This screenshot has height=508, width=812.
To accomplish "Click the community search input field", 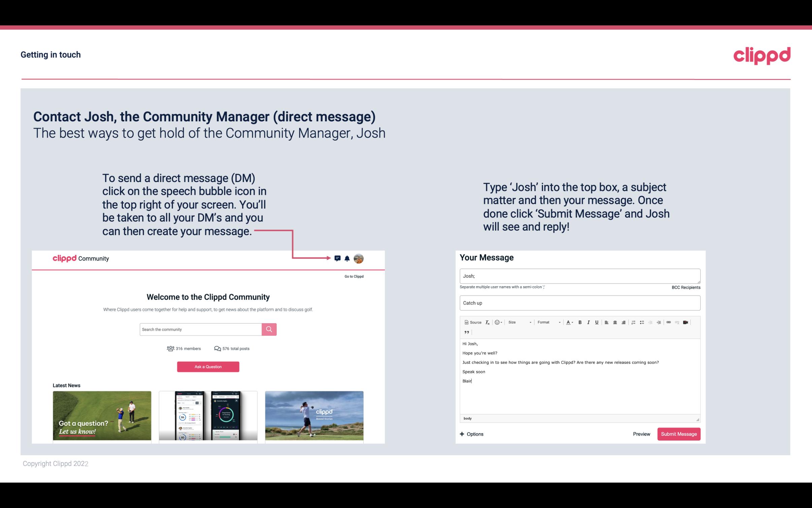I will pyautogui.click(x=200, y=329).
